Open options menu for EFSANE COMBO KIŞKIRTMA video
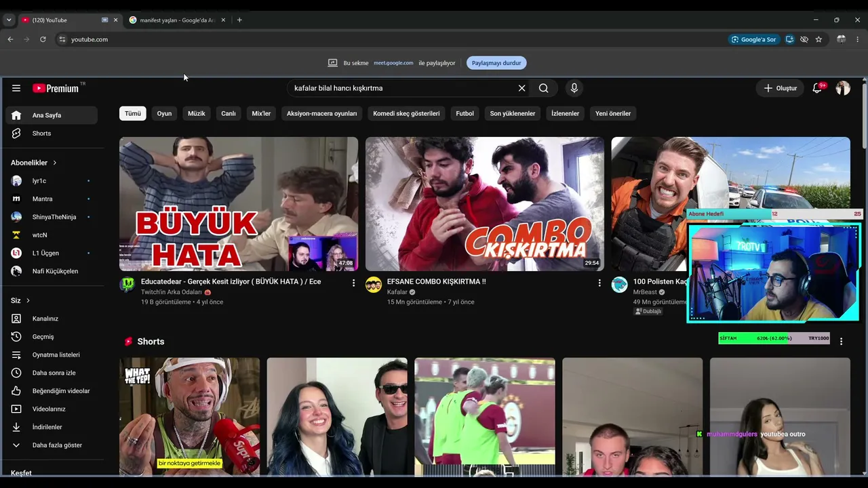Image resolution: width=868 pixels, height=488 pixels. pyautogui.click(x=599, y=283)
